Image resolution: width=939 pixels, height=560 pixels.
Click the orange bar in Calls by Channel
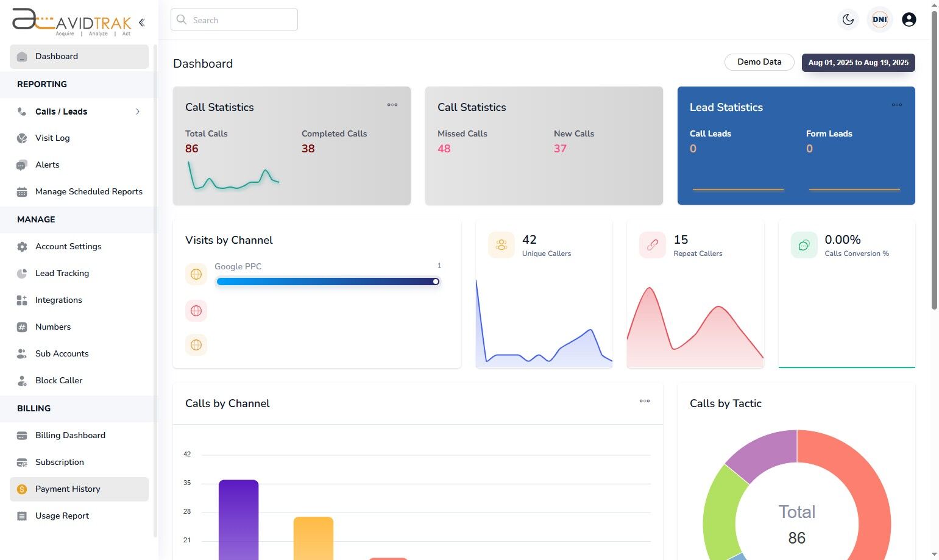click(x=313, y=539)
